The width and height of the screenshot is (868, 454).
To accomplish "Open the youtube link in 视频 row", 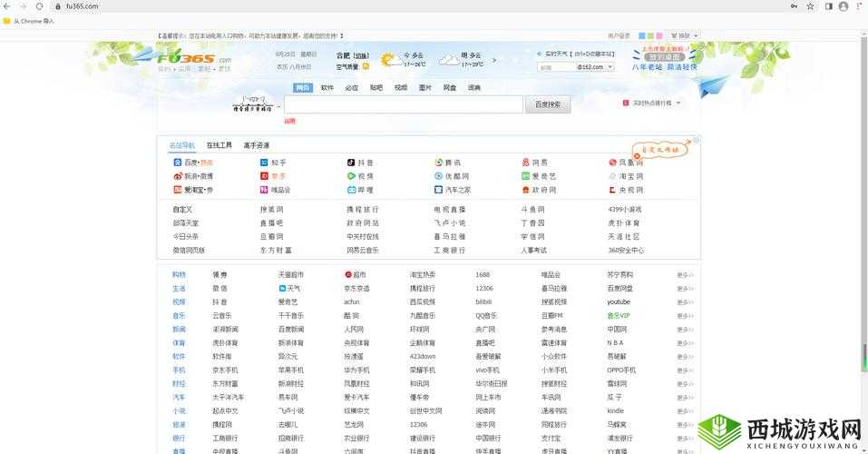I will click(619, 302).
